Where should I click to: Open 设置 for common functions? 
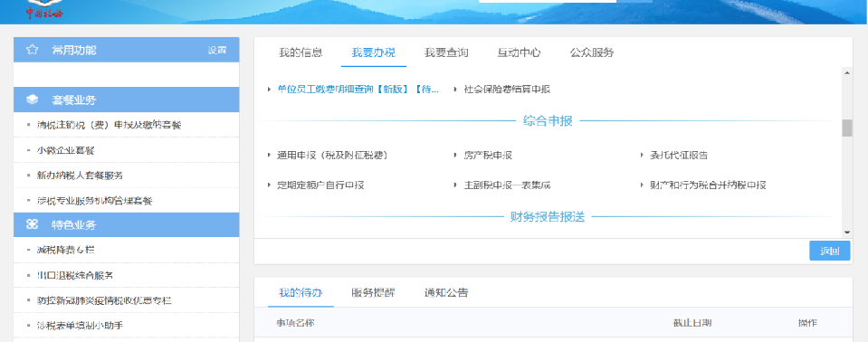tap(217, 50)
